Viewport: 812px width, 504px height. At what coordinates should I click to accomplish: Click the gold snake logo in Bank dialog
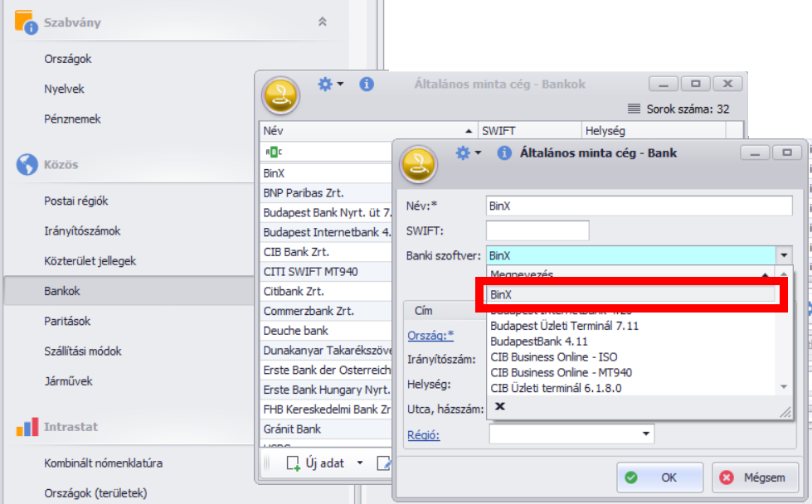coord(419,163)
